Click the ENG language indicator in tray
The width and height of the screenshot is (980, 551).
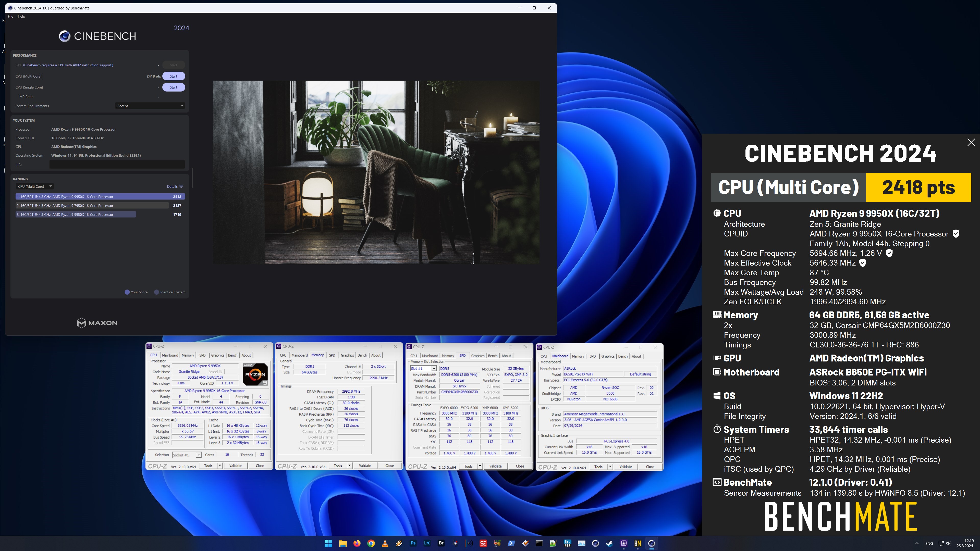[x=929, y=543]
